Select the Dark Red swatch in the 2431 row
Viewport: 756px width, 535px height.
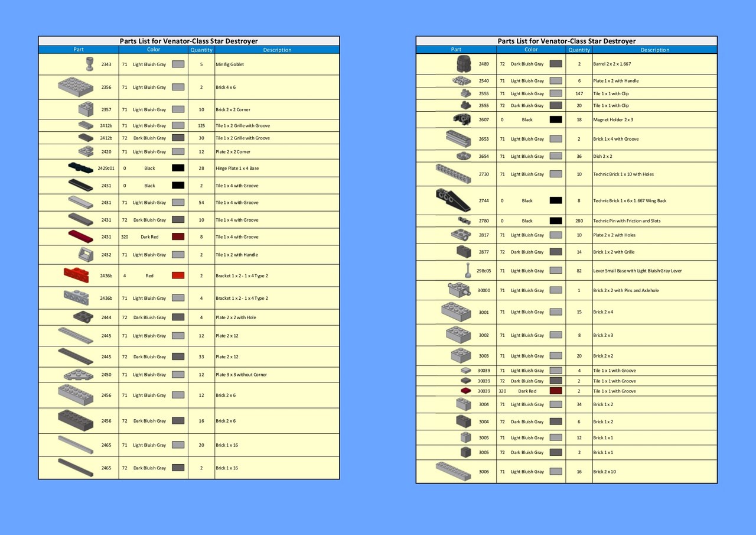pyautogui.click(x=178, y=236)
